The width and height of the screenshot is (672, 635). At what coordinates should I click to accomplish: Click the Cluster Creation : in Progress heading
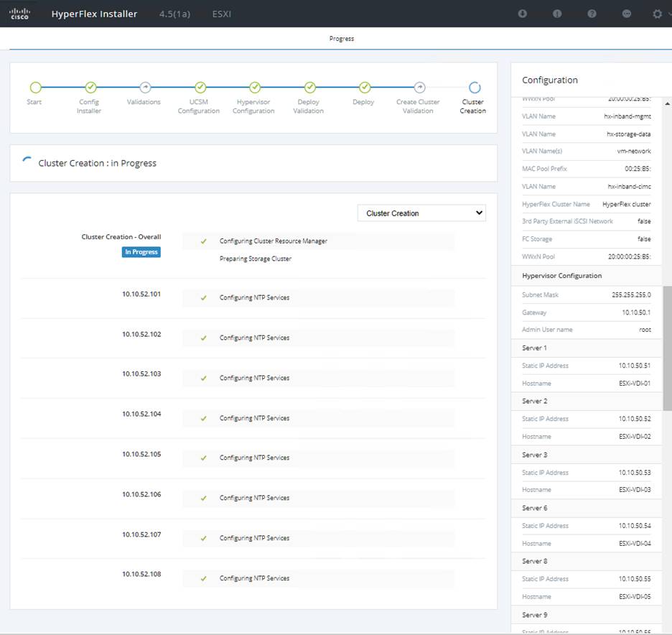pos(98,163)
